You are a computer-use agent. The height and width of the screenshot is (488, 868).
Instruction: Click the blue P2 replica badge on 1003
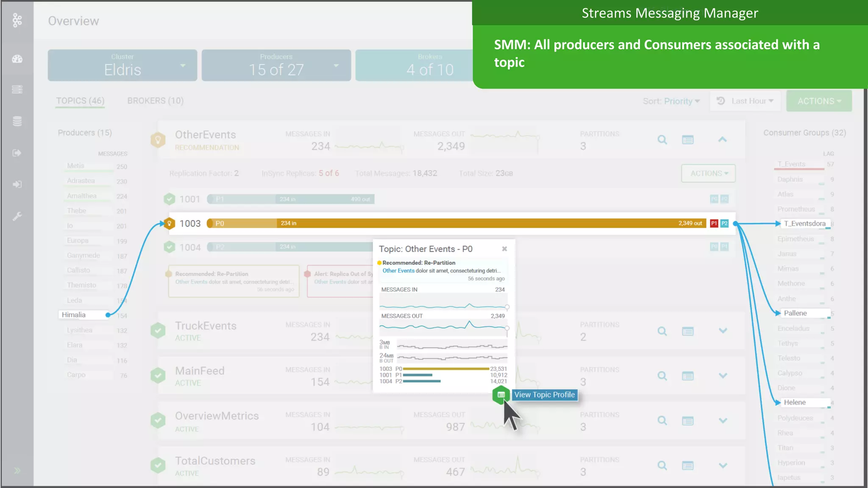[x=724, y=223]
